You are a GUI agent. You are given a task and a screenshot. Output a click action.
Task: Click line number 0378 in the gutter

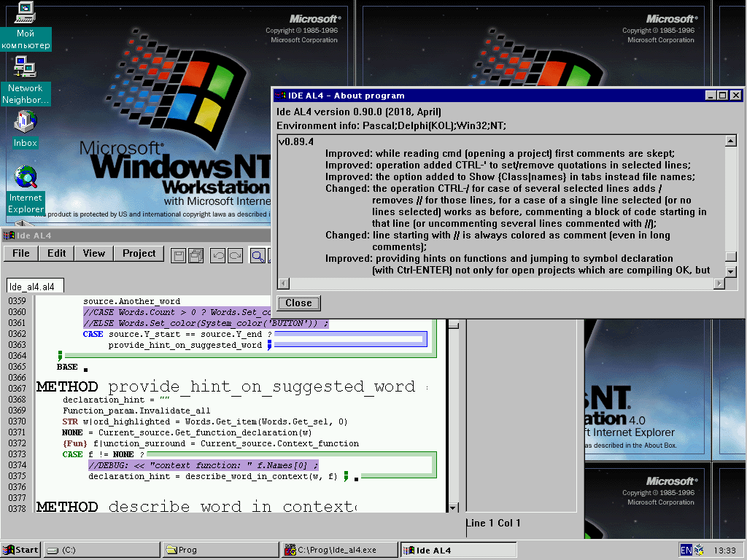point(18,508)
